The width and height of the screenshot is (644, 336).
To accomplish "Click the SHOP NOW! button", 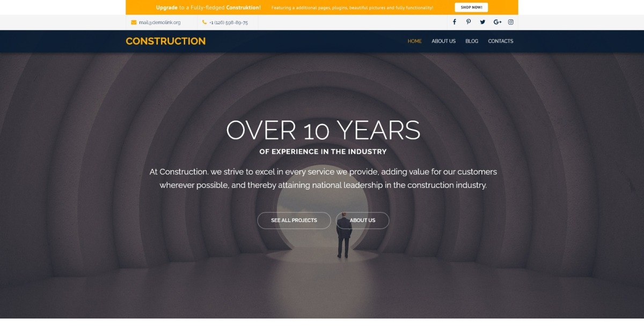I will 471,8.
